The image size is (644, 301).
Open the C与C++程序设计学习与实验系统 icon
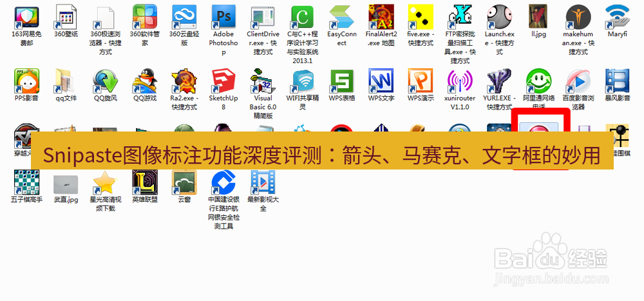coord(303,17)
